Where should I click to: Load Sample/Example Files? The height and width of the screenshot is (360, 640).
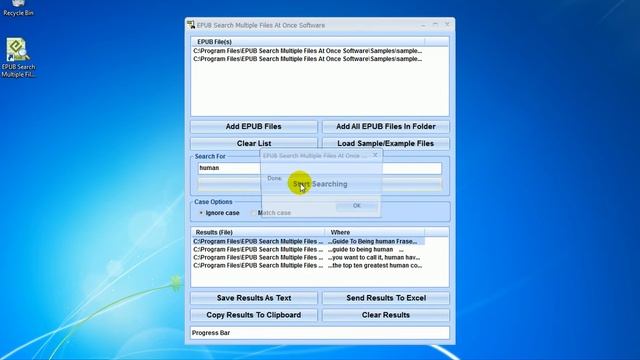click(386, 143)
